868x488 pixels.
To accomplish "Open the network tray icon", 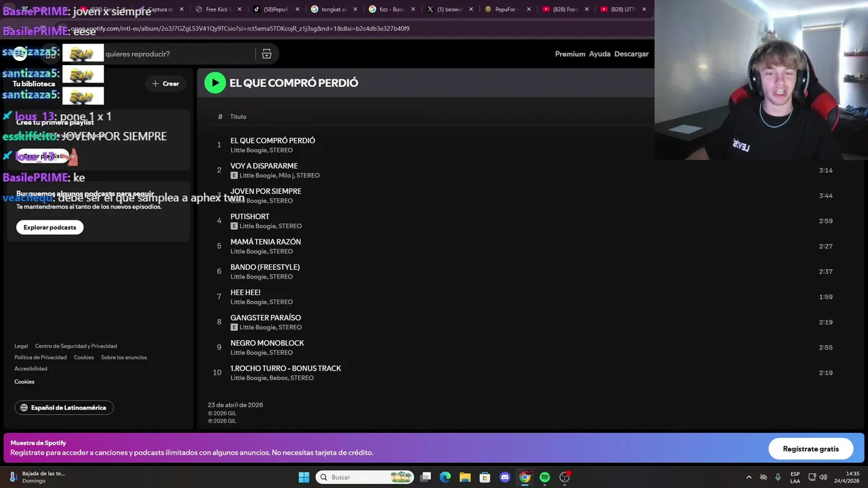I will click(x=812, y=477).
